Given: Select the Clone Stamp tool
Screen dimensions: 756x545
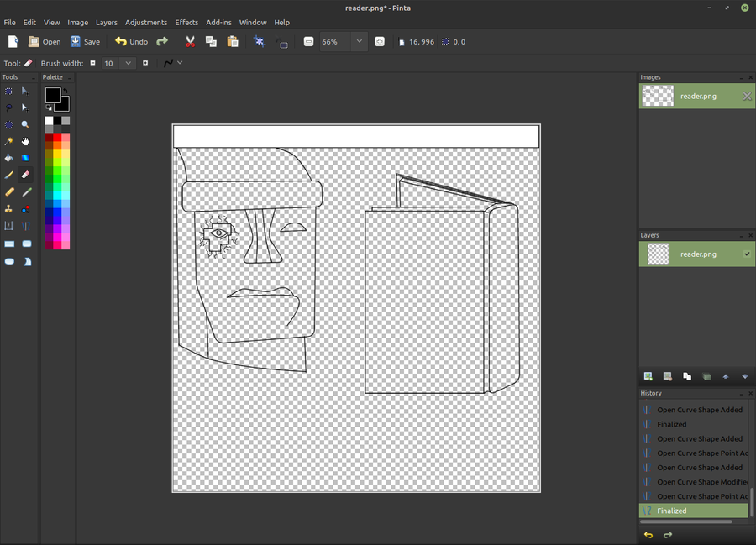Looking at the screenshot, I should pyautogui.click(x=9, y=208).
